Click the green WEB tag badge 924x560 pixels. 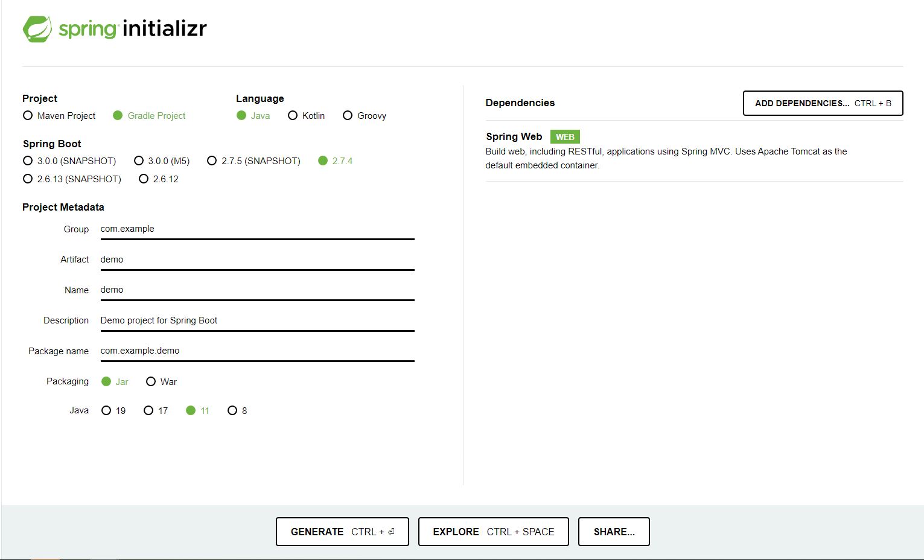pyautogui.click(x=565, y=137)
